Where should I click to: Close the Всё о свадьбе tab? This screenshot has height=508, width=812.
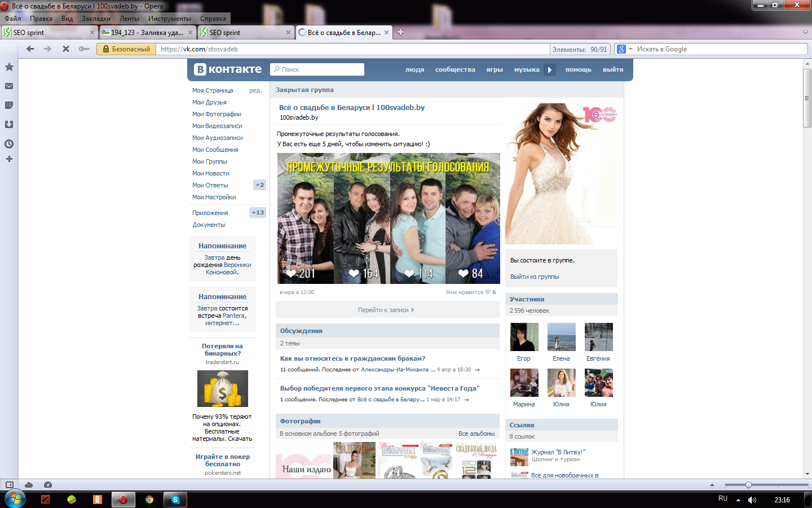coord(386,33)
